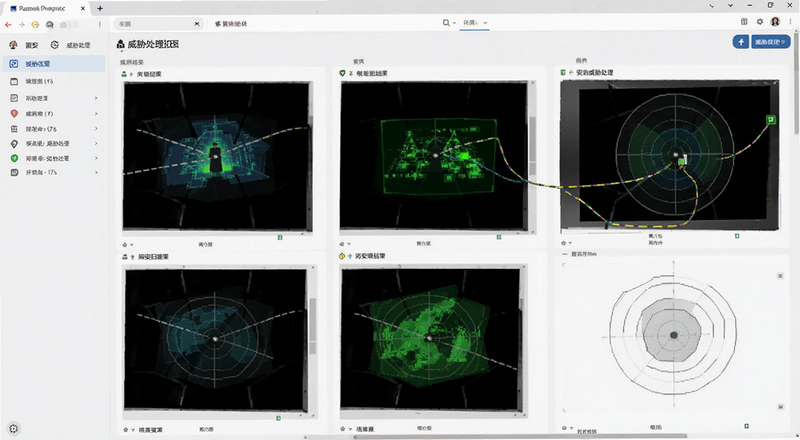800x440 pixels.
Task: Expand chevron on the bar-chart building row
Action: [96, 129]
